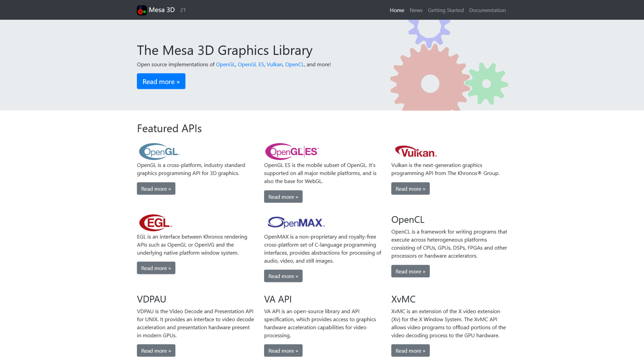This screenshot has height=362, width=644.
Task: Click the Featured APIs heading
Action: pyautogui.click(x=169, y=128)
